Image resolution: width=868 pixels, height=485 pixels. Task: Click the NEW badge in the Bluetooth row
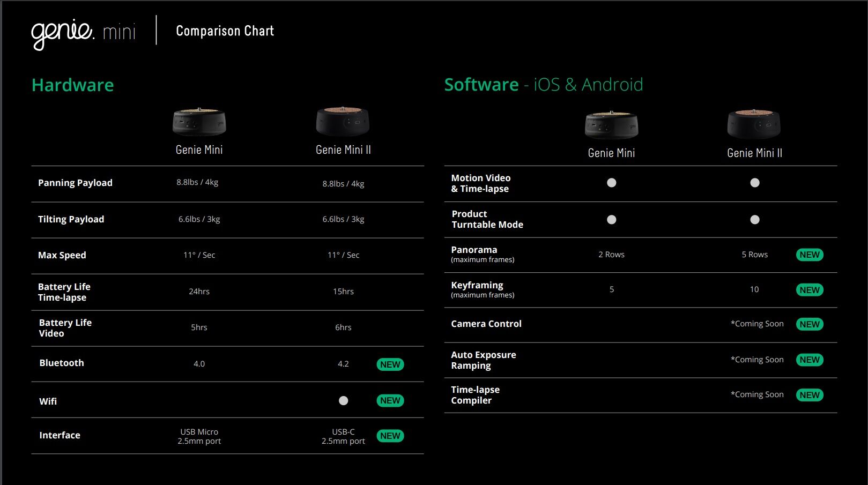tap(390, 364)
